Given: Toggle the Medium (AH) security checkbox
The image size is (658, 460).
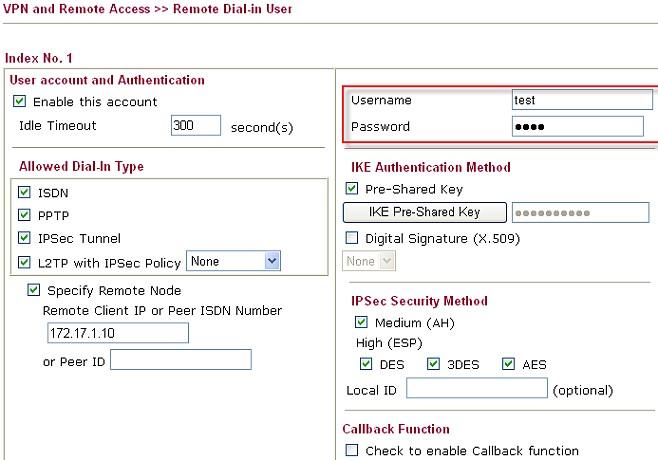Looking at the screenshot, I should (x=361, y=322).
